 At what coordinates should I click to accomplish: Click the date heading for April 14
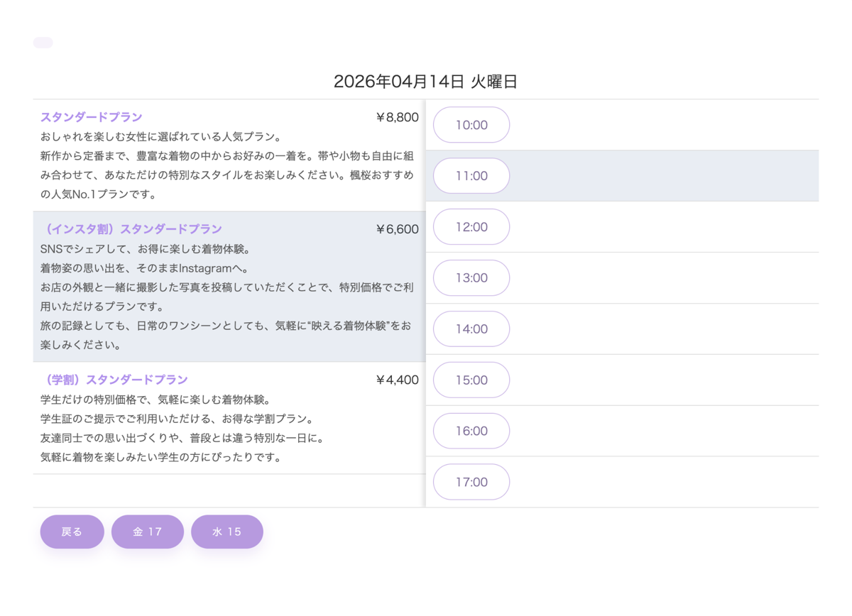(426, 81)
